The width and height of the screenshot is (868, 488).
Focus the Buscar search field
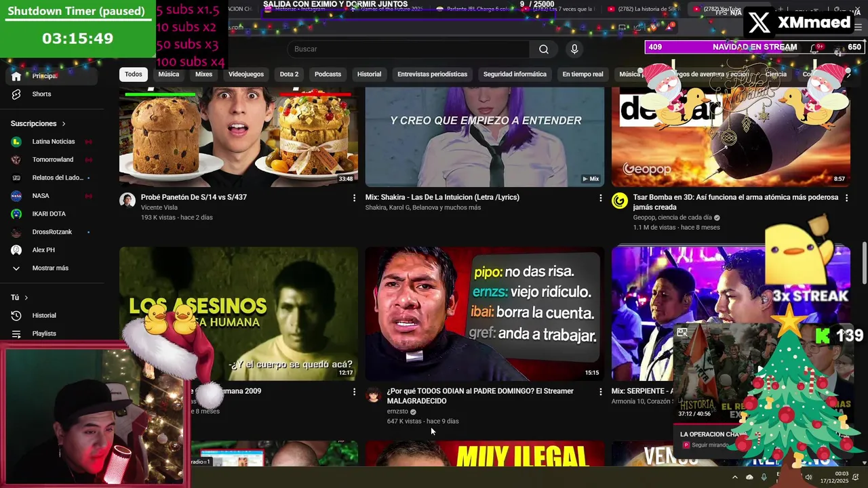[x=409, y=49]
